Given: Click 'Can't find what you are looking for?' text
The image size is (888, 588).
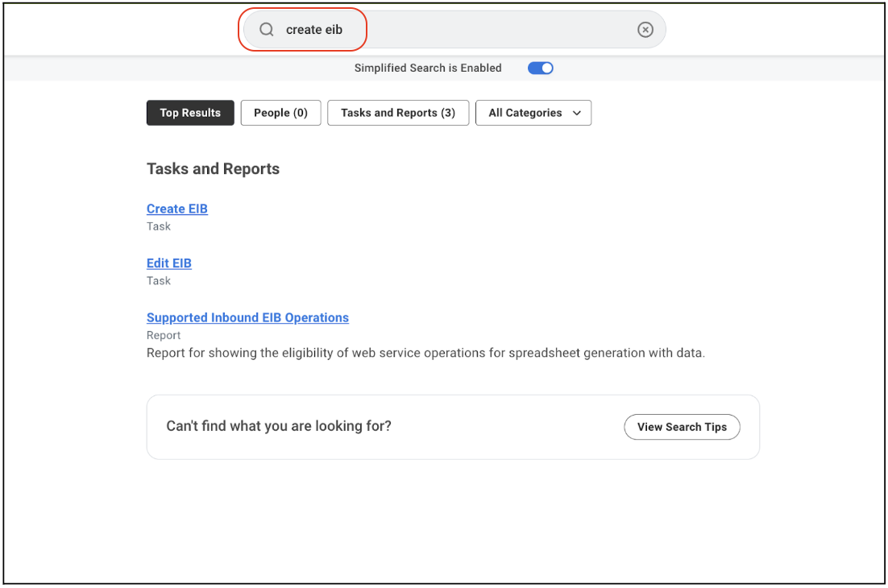Looking at the screenshot, I should [x=279, y=426].
